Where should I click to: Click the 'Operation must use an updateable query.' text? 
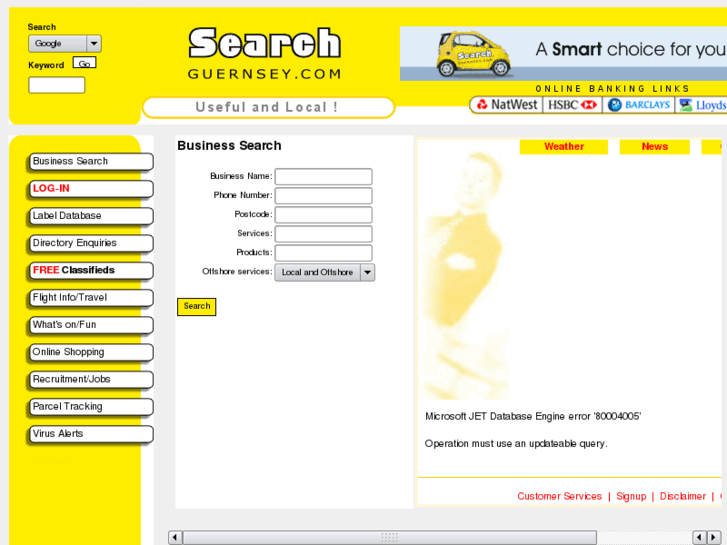point(516,443)
